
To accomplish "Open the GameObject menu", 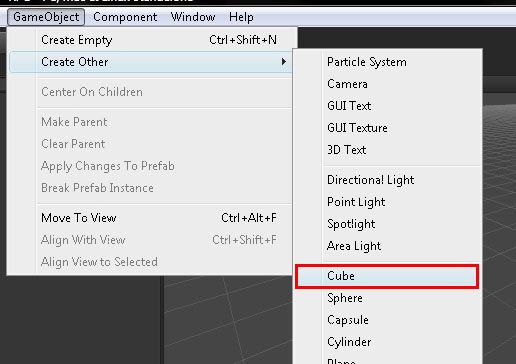I will click(46, 17).
